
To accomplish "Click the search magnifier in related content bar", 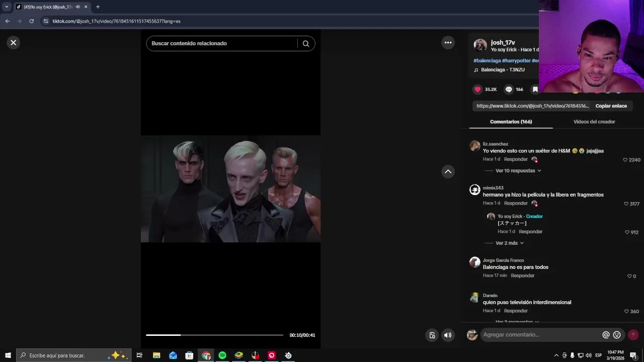I will pyautogui.click(x=305, y=43).
